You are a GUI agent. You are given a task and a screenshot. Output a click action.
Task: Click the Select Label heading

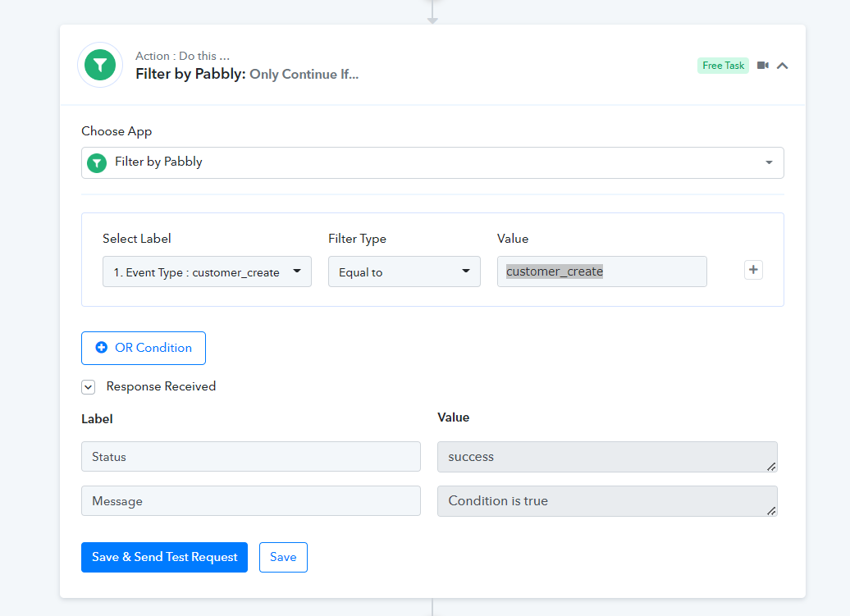pyautogui.click(x=136, y=239)
